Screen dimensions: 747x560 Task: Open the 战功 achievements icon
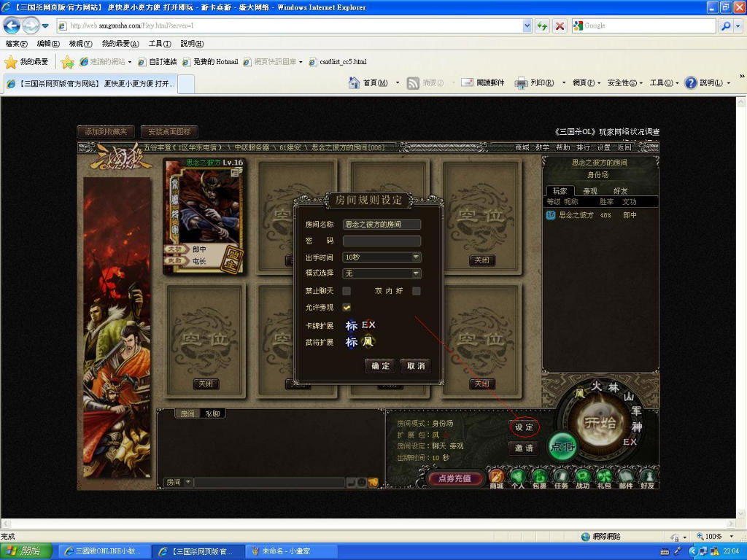(582, 478)
